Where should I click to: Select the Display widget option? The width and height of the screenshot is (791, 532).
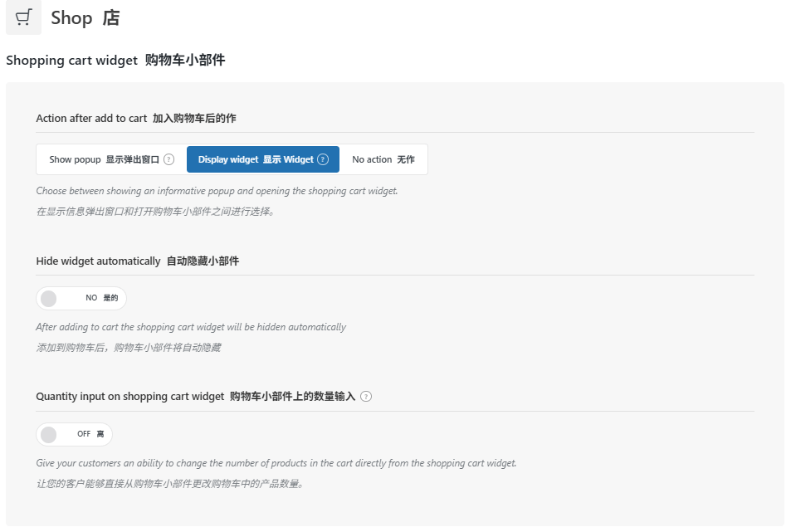pyautogui.click(x=263, y=159)
